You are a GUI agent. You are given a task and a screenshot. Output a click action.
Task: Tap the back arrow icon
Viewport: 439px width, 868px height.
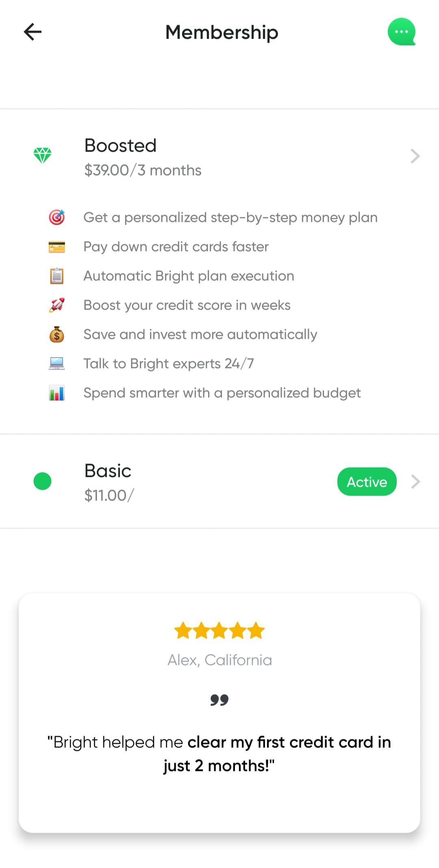click(x=33, y=32)
